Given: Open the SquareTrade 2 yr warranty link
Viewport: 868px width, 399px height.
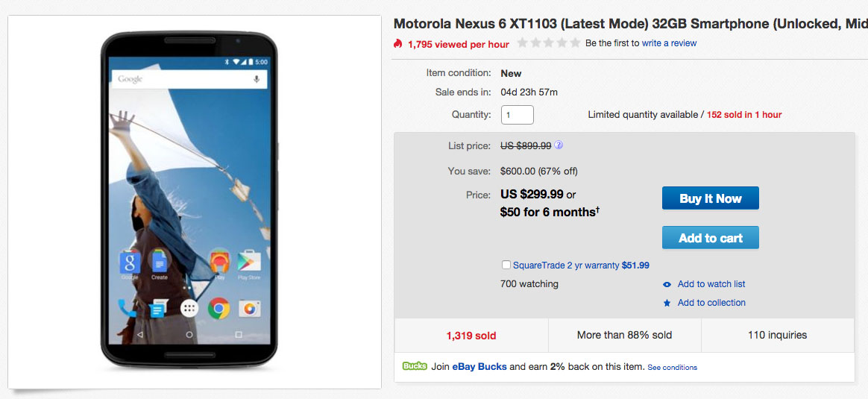Looking at the screenshot, I should pyautogui.click(x=566, y=266).
